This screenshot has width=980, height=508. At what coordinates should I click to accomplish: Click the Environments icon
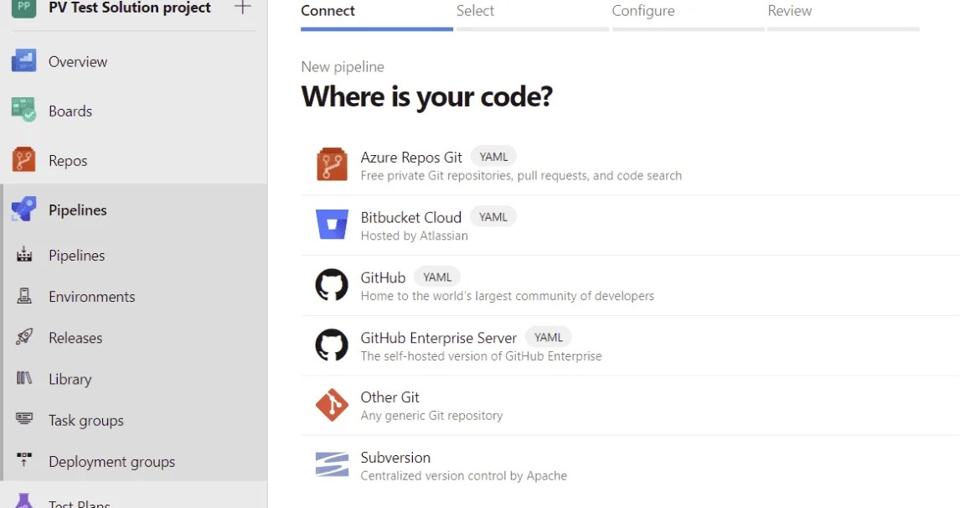coord(23,296)
